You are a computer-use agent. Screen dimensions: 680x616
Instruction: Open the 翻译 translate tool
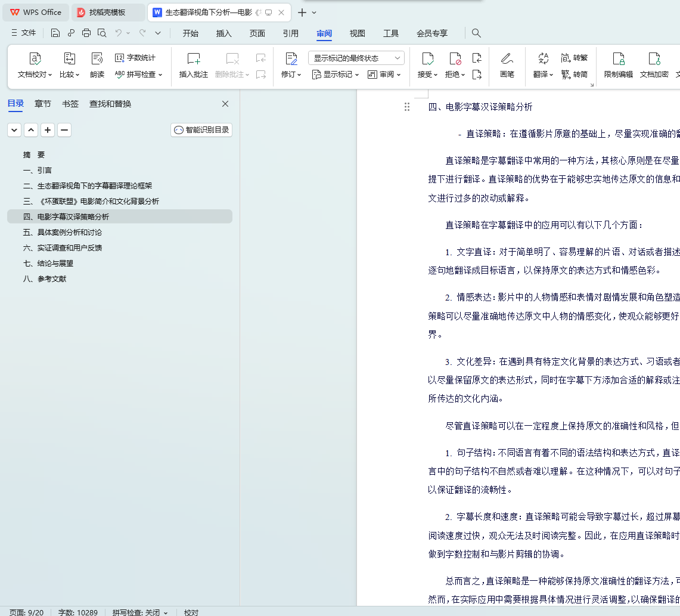point(543,66)
